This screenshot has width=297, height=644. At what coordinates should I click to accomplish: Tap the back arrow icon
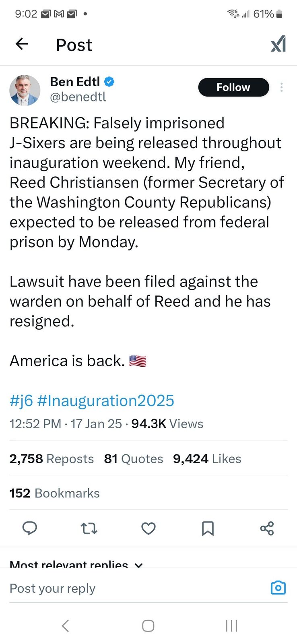(22, 44)
